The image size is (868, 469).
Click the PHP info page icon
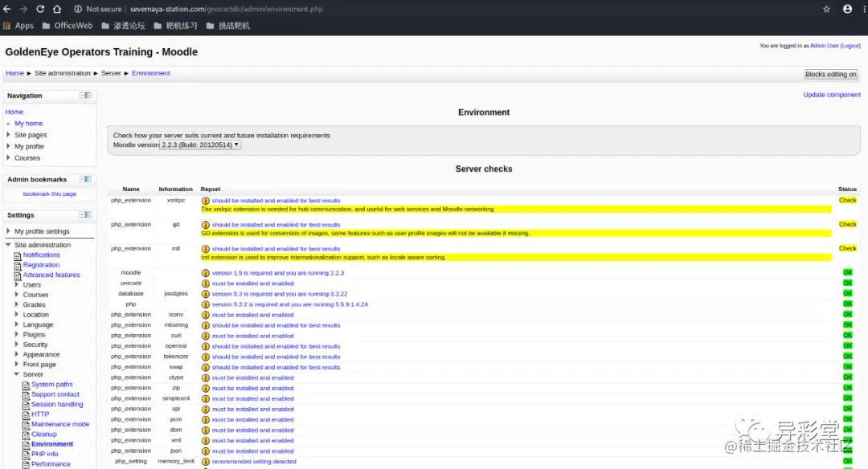[26, 455]
